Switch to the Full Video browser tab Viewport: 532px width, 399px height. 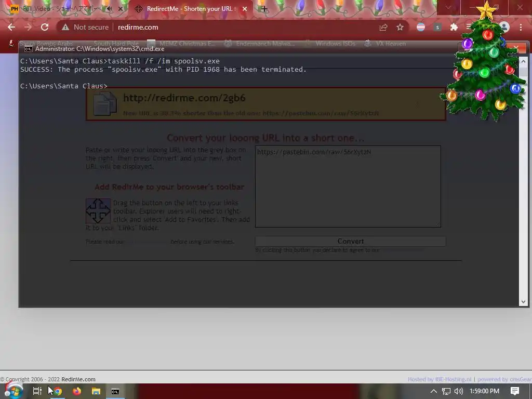tap(60, 9)
